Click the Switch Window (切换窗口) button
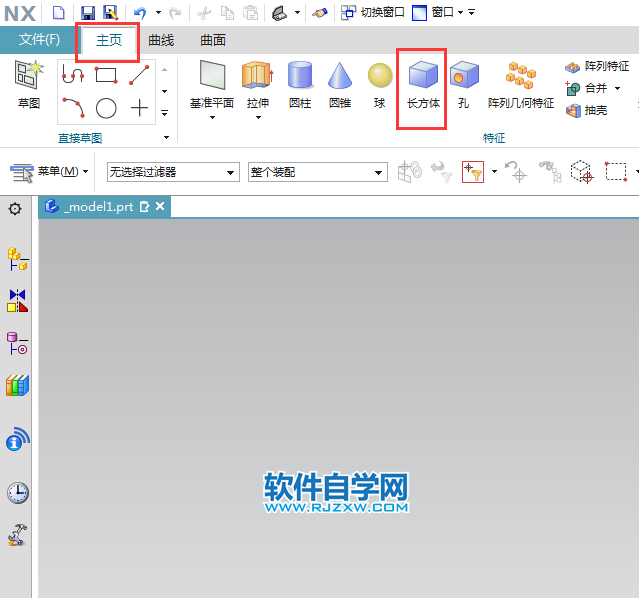This screenshot has height=598, width=639. pyautogui.click(x=372, y=13)
